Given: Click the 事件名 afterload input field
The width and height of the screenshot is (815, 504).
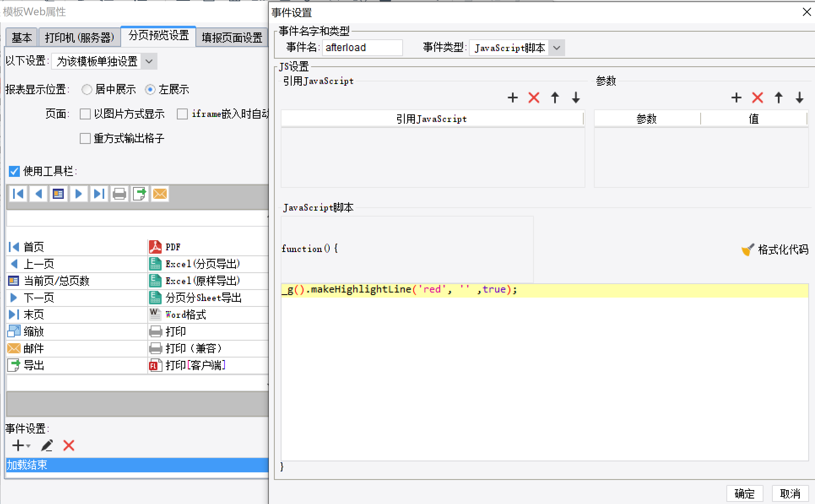Looking at the screenshot, I should (x=362, y=48).
